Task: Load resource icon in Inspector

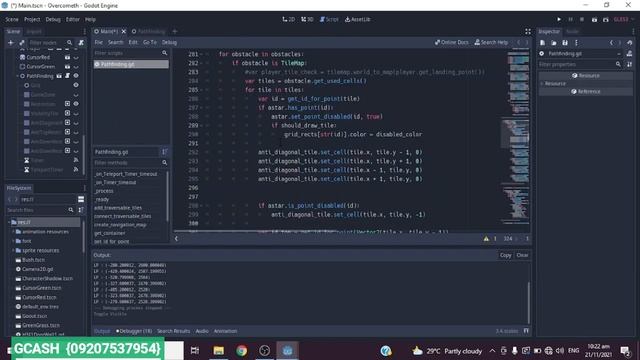Action: click(x=553, y=42)
